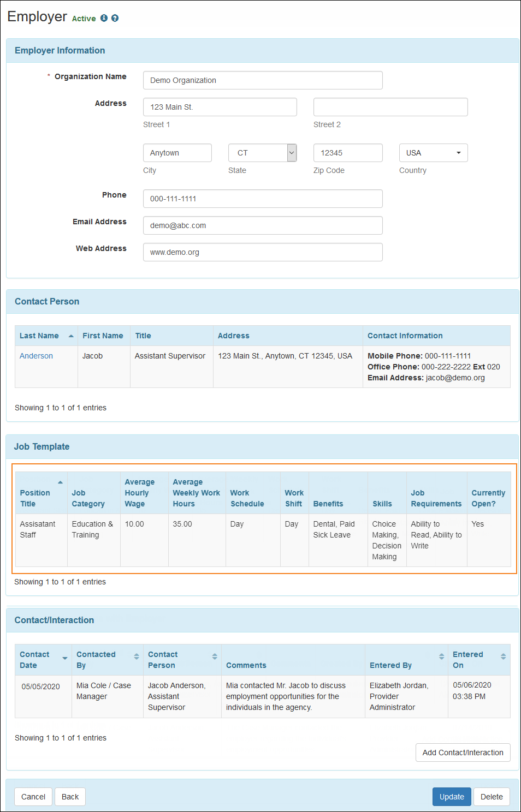Image resolution: width=521 pixels, height=812 pixels.
Task: Click the Web Address field showing www.demo.org
Action: coord(263,252)
